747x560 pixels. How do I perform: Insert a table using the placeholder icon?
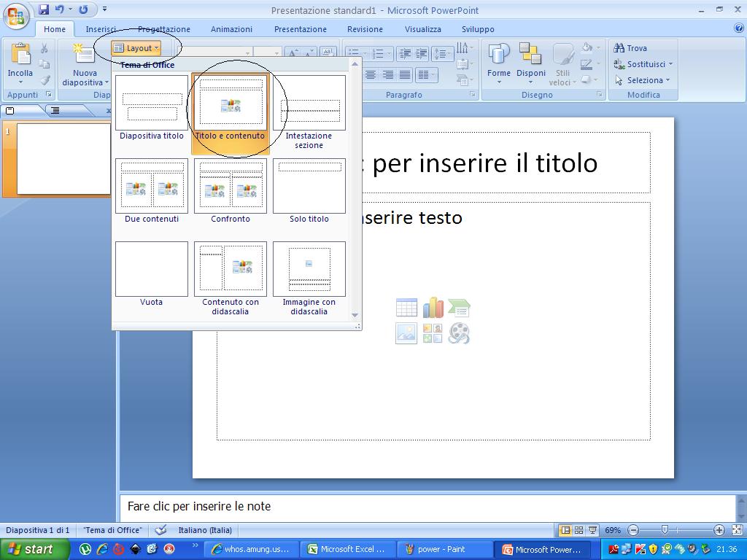coord(406,307)
